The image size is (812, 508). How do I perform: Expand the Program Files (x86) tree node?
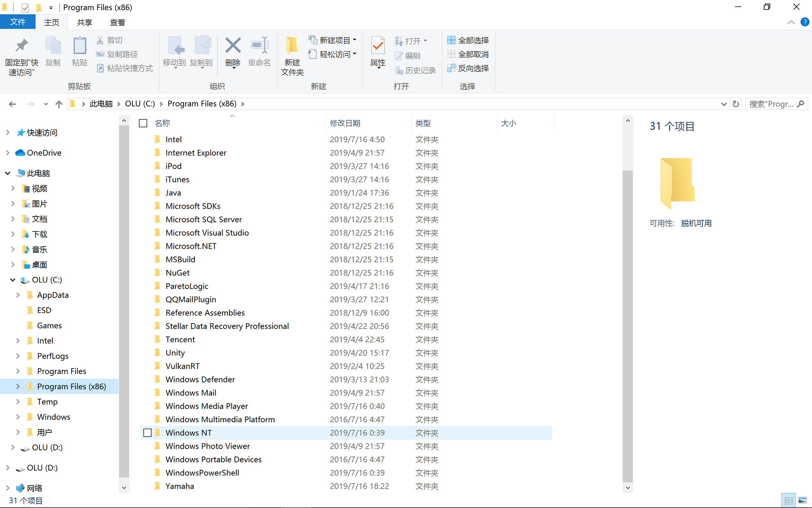[18, 386]
